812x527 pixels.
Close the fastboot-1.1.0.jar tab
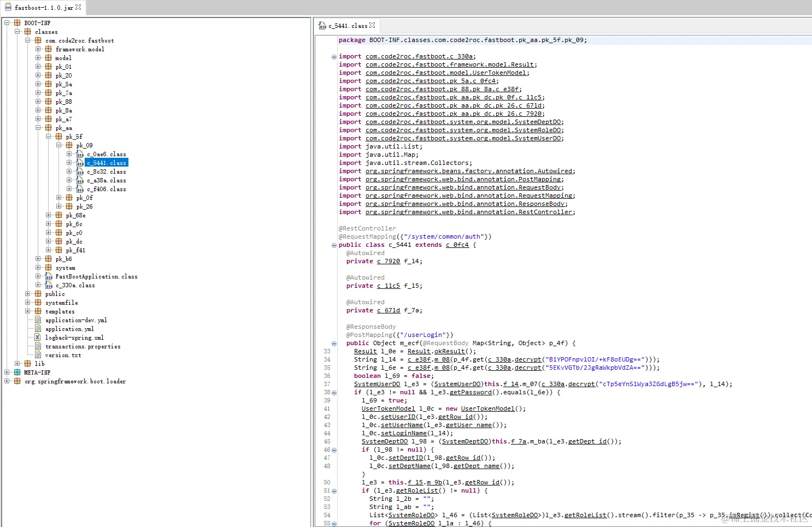tap(78, 7)
